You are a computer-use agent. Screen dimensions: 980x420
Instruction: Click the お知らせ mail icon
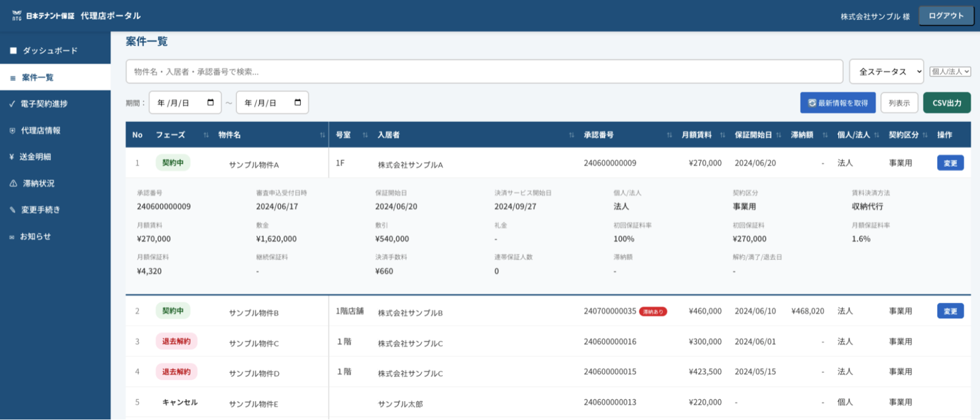[x=12, y=237]
